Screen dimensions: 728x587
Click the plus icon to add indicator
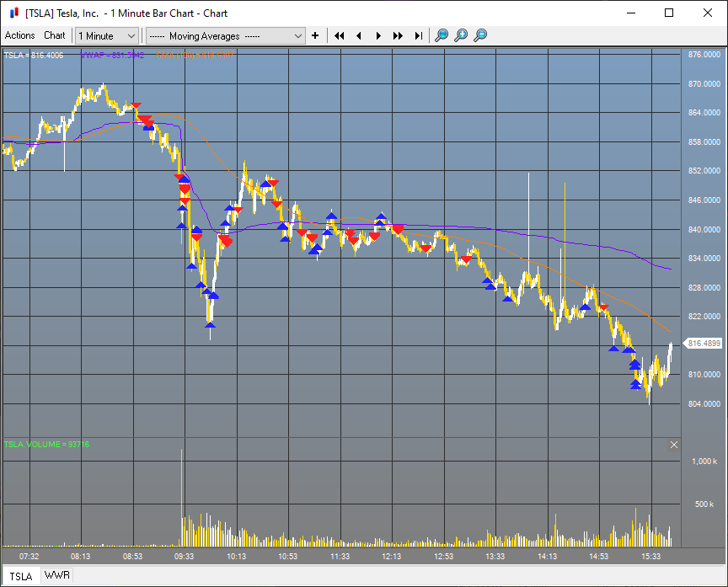pyautogui.click(x=315, y=35)
